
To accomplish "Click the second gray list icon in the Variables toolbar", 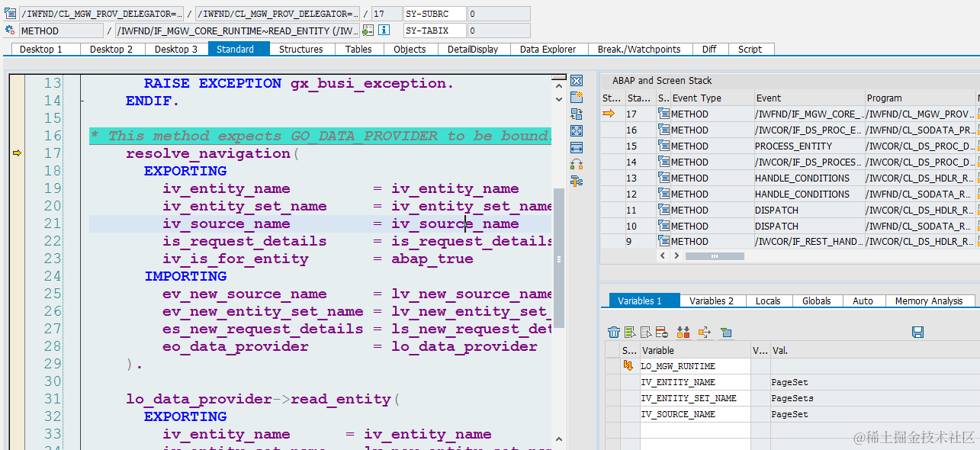I will tap(646, 332).
